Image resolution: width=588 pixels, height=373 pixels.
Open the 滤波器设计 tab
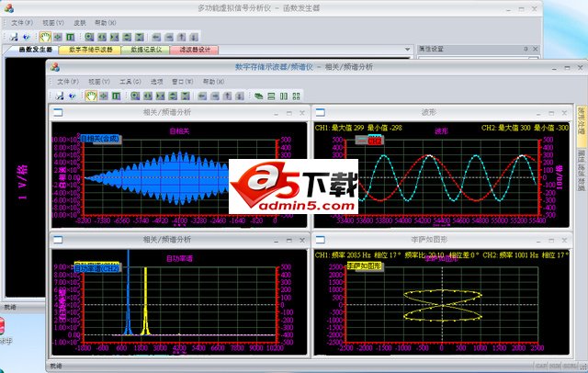[x=195, y=50]
